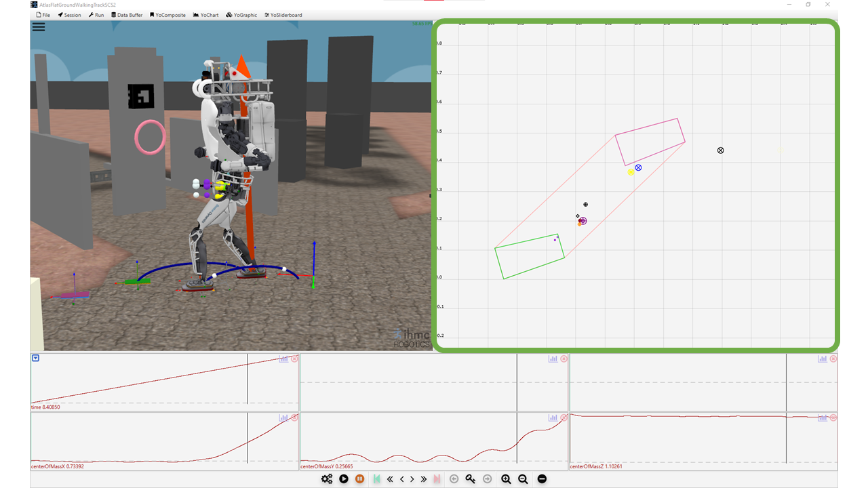Go to previous key frame arrow
Screen dimensions: 868x488
pyautogui.click(x=454, y=479)
